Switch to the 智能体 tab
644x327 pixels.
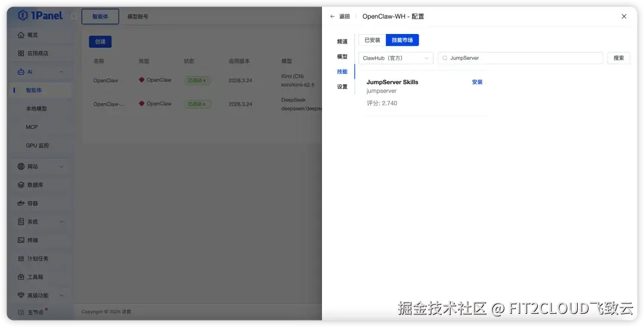click(100, 17)
